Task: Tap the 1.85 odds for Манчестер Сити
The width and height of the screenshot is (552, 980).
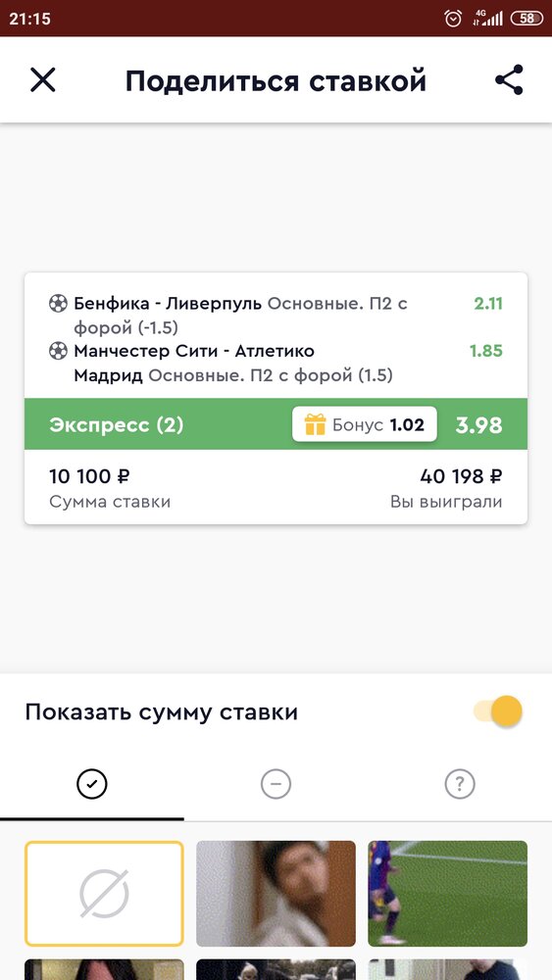Action: click(486, 351)
